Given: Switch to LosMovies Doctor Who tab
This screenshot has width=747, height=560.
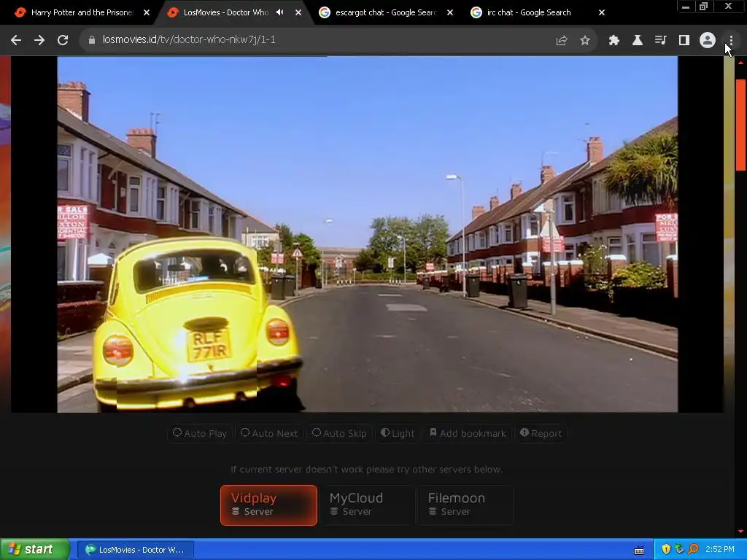Looking at the screenshot, I should [x=226, y=12].
